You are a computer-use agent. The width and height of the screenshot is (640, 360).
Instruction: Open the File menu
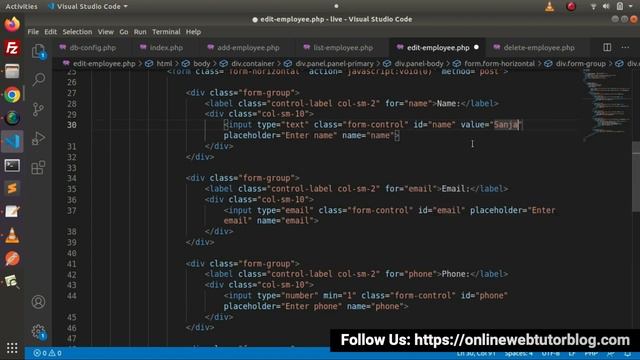click(x=33, y=32)
